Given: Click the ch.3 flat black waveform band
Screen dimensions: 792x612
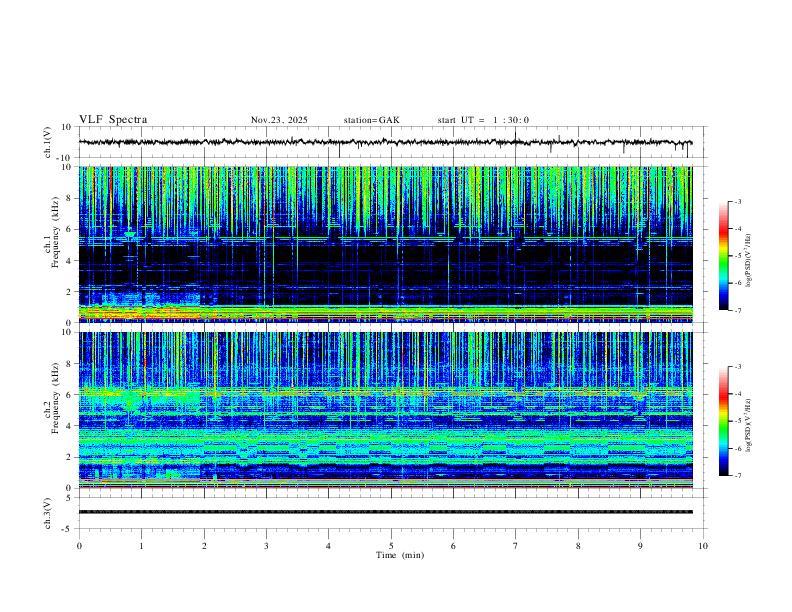Looking at the screenshot, I should click(x=386, y=512).
